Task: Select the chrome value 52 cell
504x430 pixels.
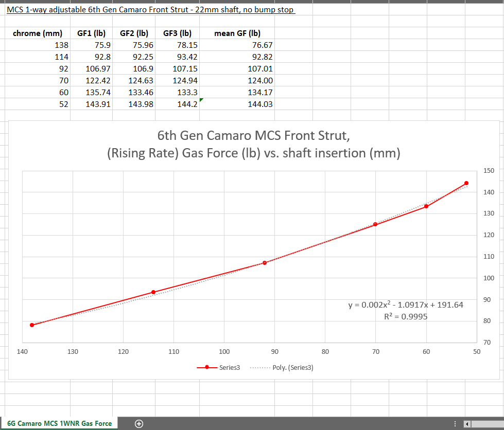Action: pyautogui.click(x=38, y=104)
